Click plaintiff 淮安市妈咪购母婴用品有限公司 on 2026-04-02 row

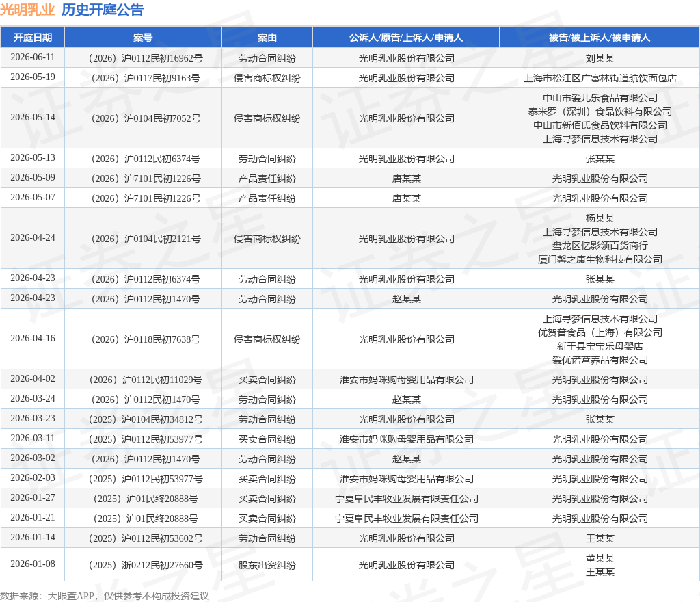(406, 380)
